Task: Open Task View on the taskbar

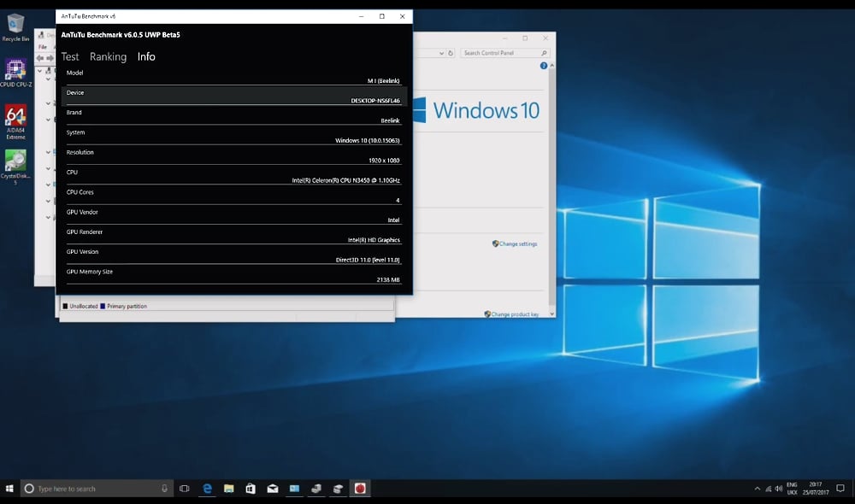Action: pos(184,489)
